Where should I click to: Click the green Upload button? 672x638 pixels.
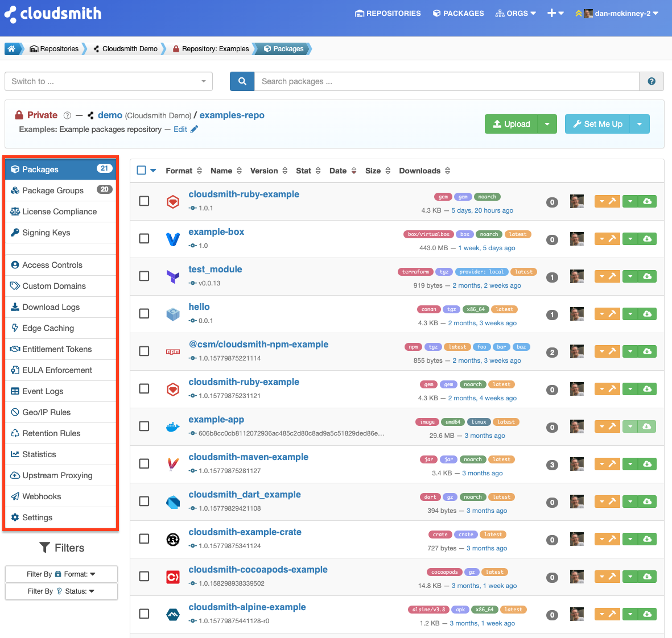tap(512, 124)
